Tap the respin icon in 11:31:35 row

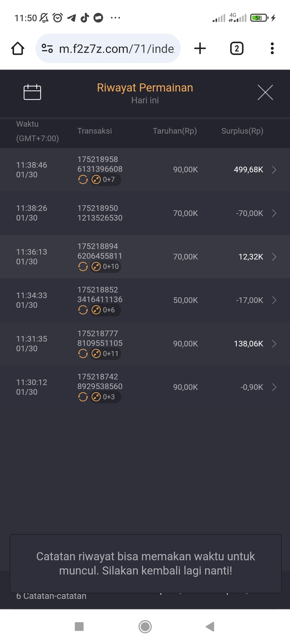pos(83,354)
